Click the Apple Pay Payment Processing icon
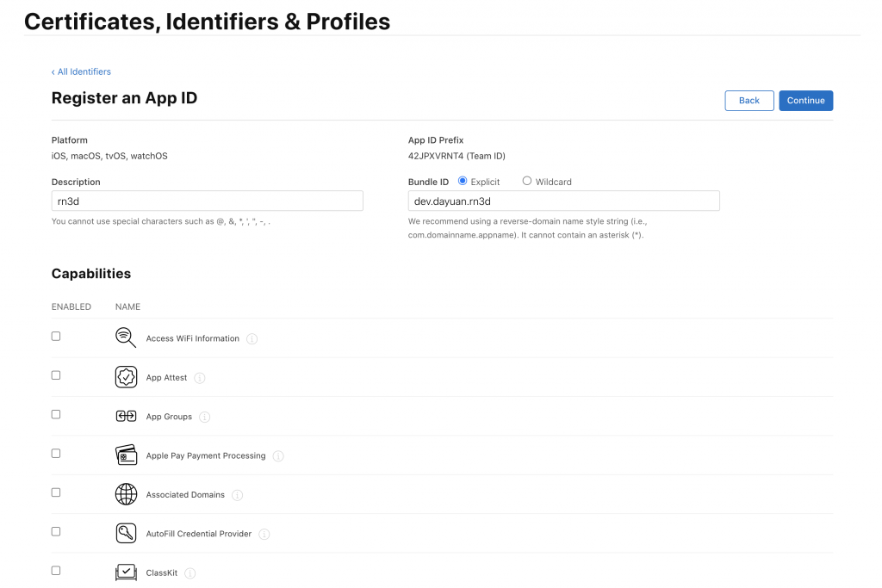 click(x=126, y=455)
